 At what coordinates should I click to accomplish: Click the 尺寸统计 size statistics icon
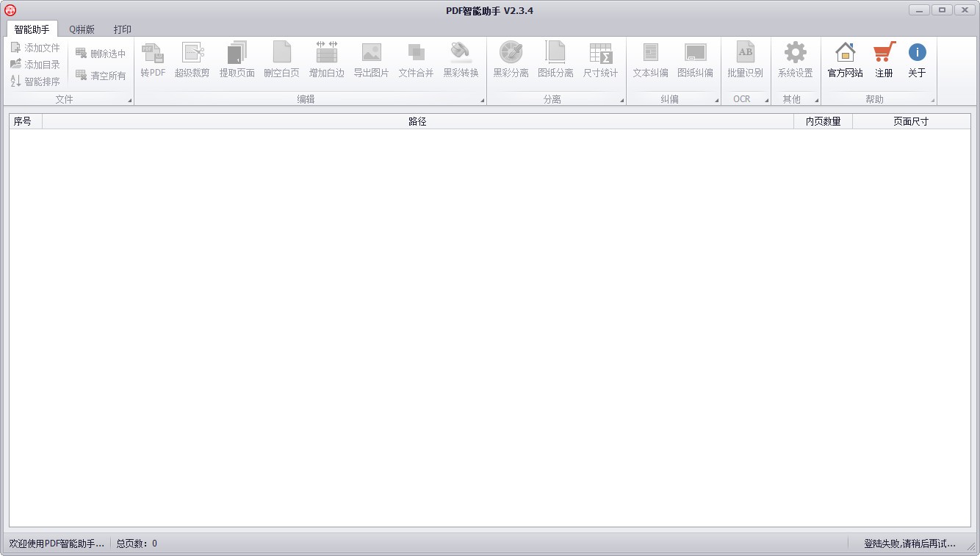click(600, 53)
